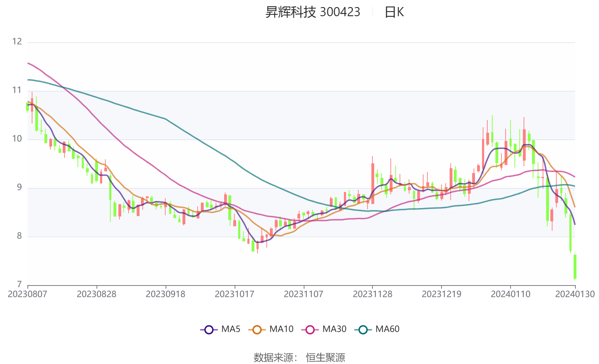Click the price axis value 10
599x364 pixels.
pos(17,139)
